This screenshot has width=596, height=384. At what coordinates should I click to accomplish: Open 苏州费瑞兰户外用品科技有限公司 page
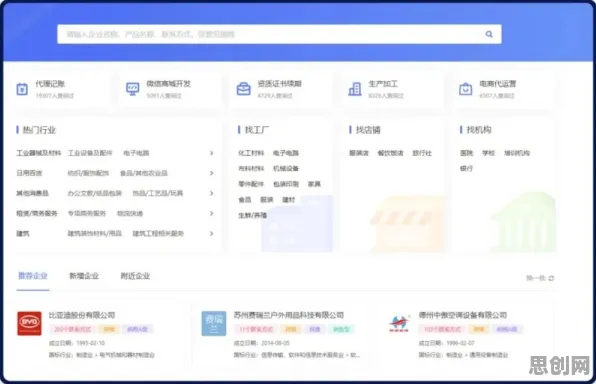pos(288,315)
